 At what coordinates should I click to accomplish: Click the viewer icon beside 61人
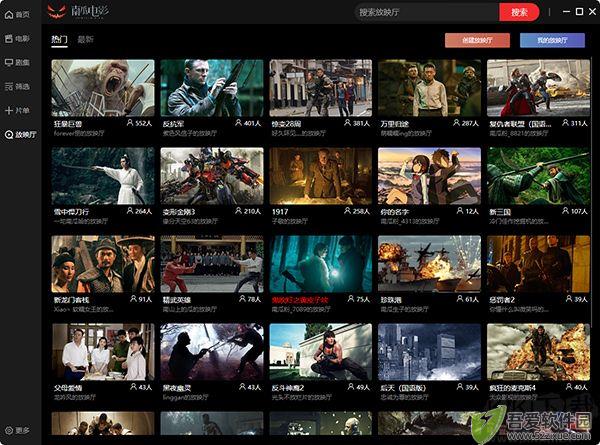pyautogui.click(x=460, y=299)
